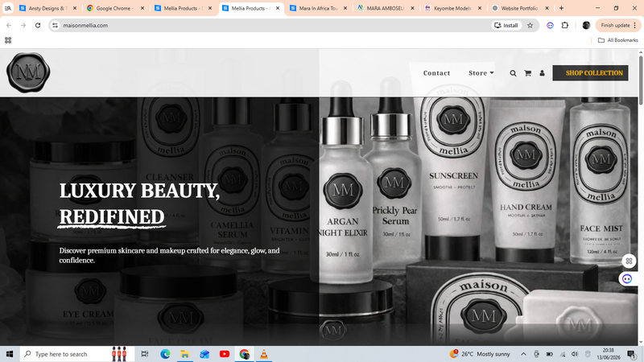Click the SHOP COLLECTION button

coord(590,73)
